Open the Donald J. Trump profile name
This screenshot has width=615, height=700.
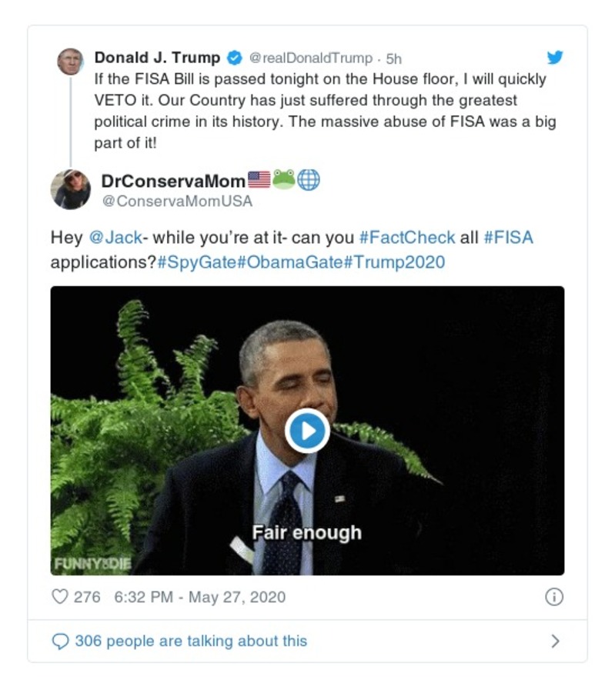tap(157, 58)
